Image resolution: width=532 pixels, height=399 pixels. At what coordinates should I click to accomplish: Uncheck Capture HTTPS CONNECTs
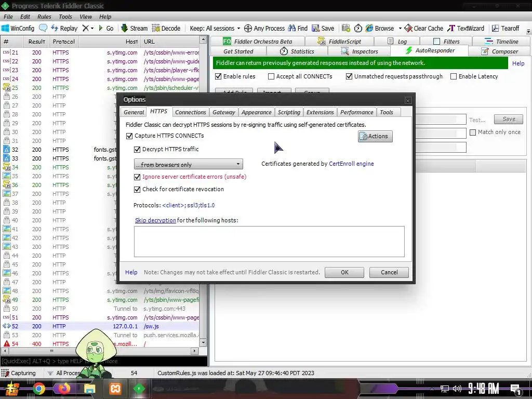[x=129, y=136]
